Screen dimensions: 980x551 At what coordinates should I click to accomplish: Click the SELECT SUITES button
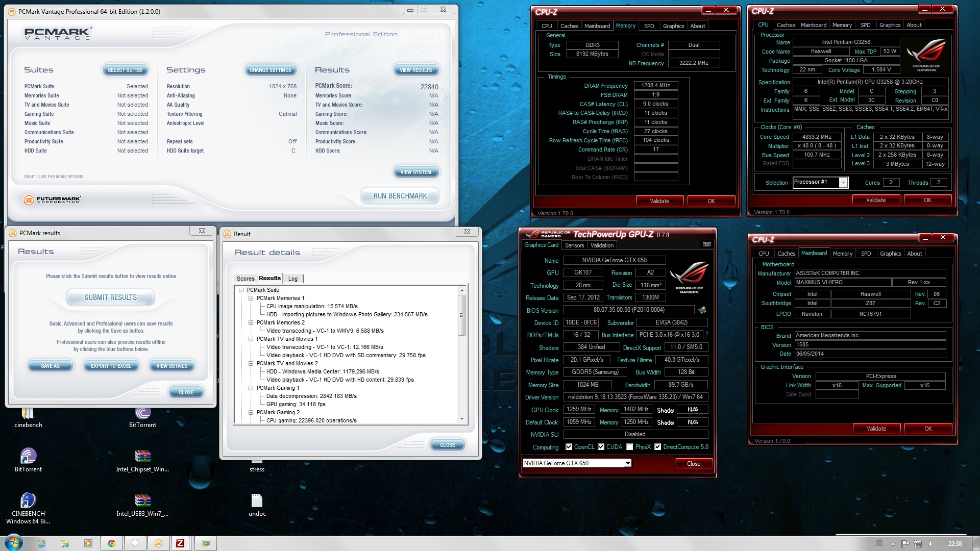pos(125,70)
